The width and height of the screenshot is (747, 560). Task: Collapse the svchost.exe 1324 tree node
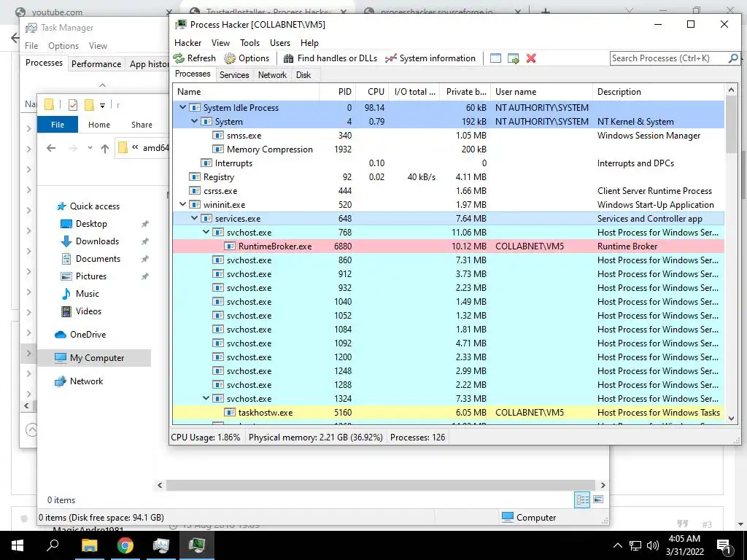click(x=206, y=398)
